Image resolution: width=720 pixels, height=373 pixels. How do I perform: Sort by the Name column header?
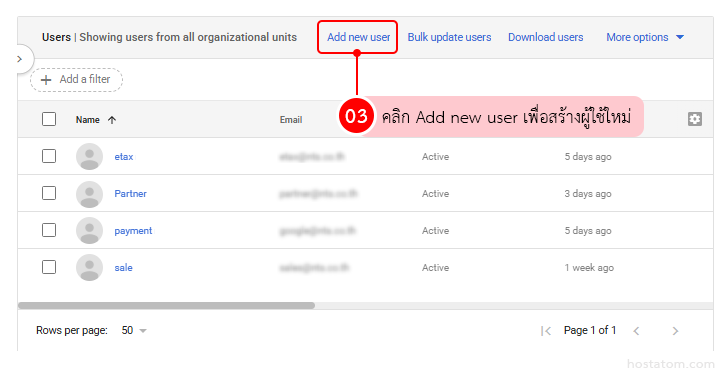[x=87, y=120]
